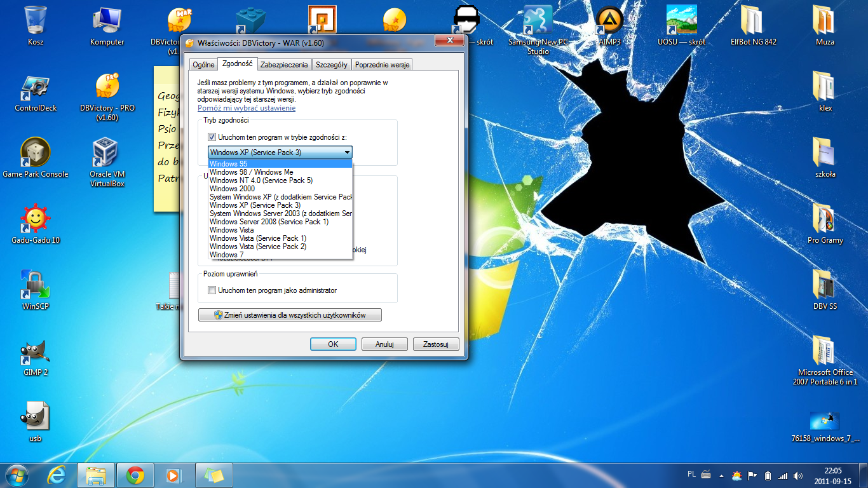Choose Windows 95 from the list
The image size is (868, 488).
coord(280,164)
